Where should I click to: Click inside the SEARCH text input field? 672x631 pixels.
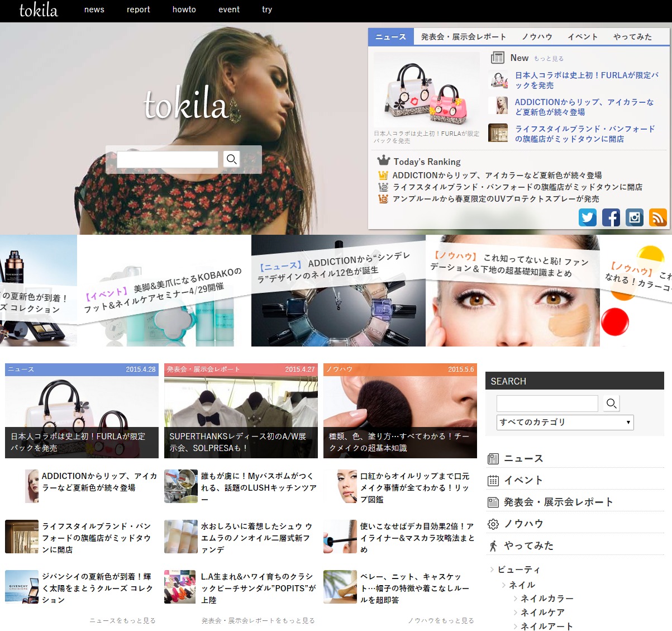pyautogui.click(x=546, y=403)
